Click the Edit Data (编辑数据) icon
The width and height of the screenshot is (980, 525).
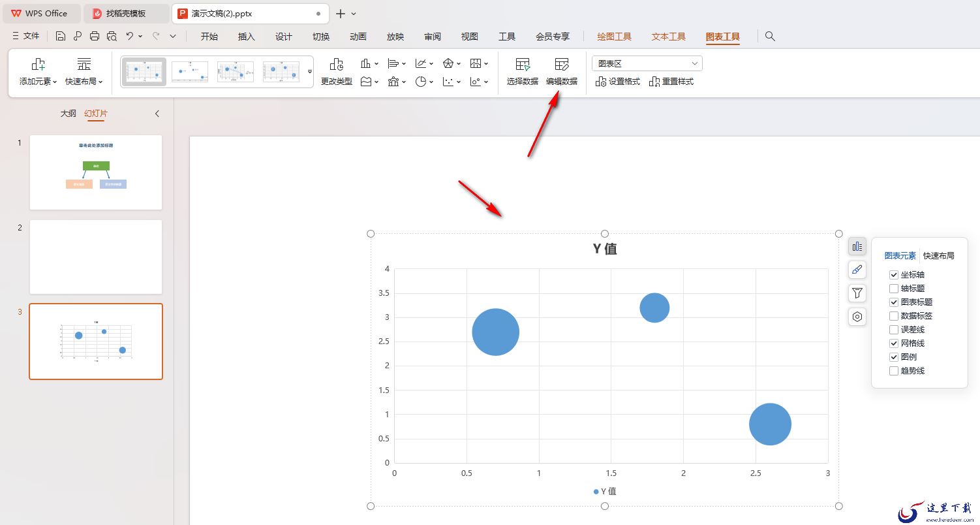[x=562, y=64]
